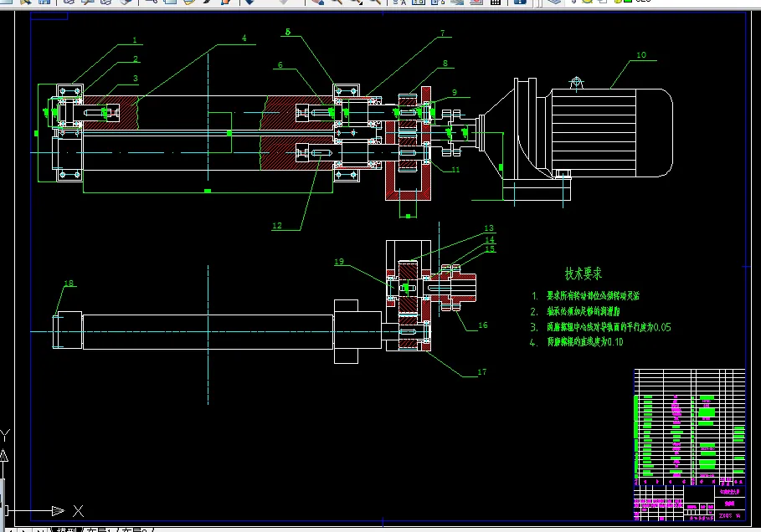The width and height of the screenshot is (761, 532).
Task: Select part callout number 16
Action: (483, 325)
